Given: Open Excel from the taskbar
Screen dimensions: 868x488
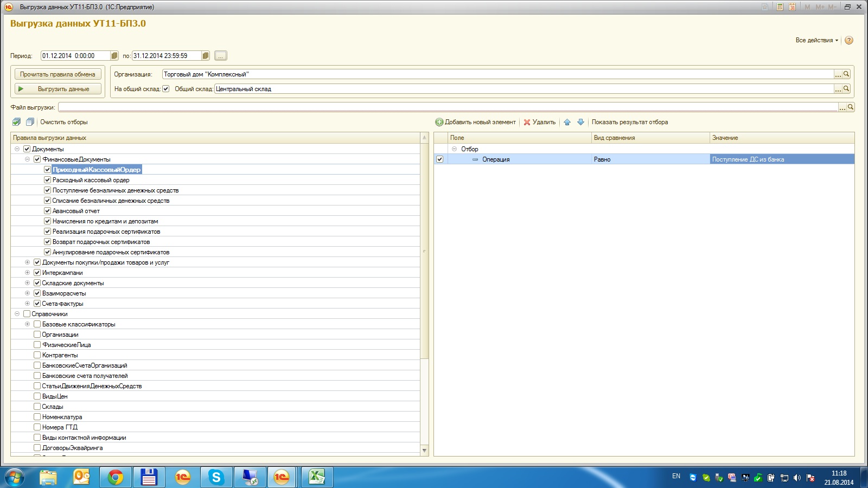Looking at the screenshot, I should click(x=317, y=477).
